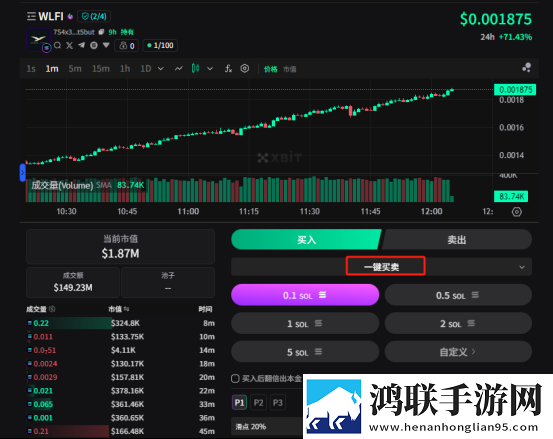The image size is (553, 439).
Task: Copy the contract address 7S4x3...t5but
Action: tap(101, 32)
